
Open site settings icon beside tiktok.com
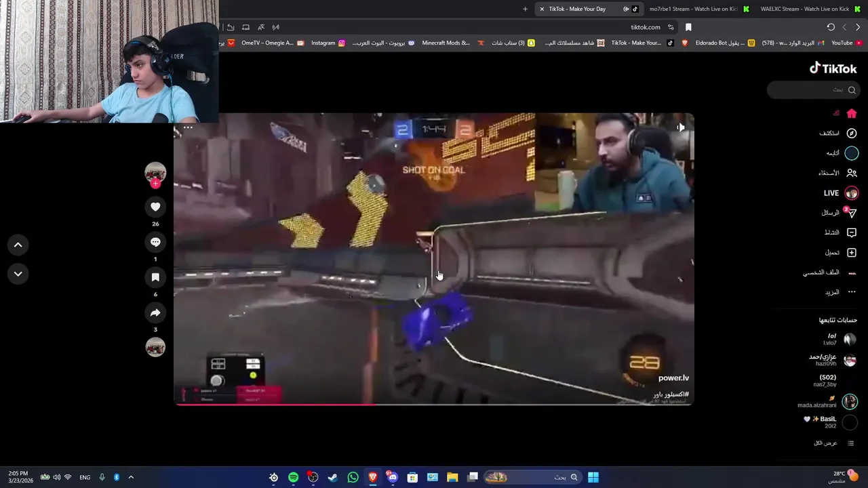671,27
